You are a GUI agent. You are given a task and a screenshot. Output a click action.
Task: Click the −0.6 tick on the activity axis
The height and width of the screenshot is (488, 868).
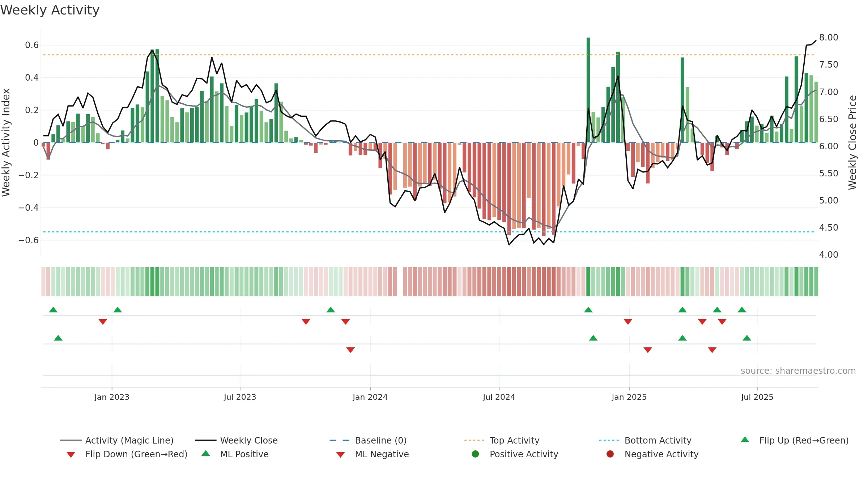(29, 240)
